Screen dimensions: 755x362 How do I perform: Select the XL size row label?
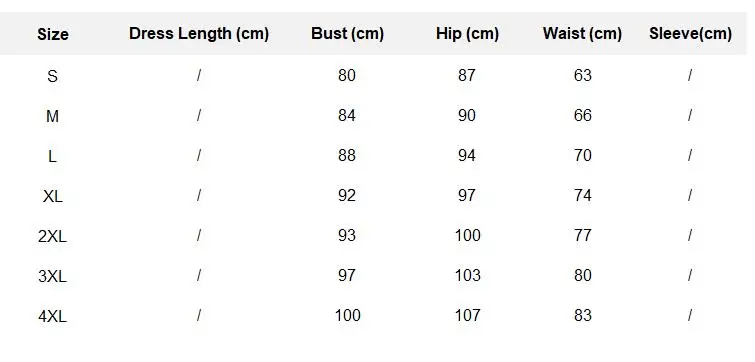pos(52,196)
